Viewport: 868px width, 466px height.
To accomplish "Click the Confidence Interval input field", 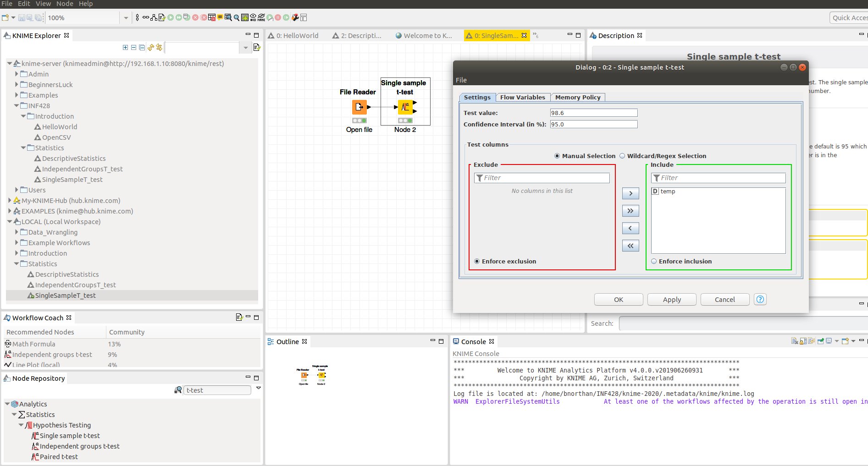I will [x=594, y=124].
